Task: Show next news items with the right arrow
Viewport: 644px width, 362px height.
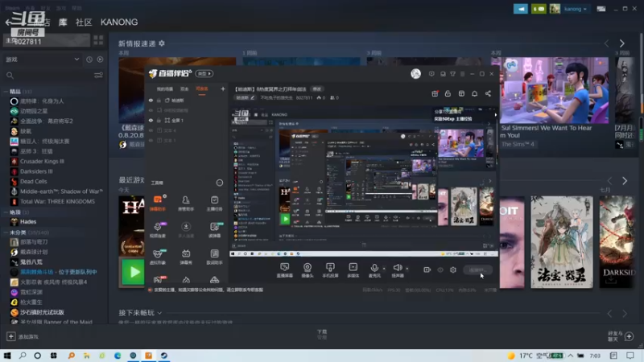Action: (x=621, y=43)
